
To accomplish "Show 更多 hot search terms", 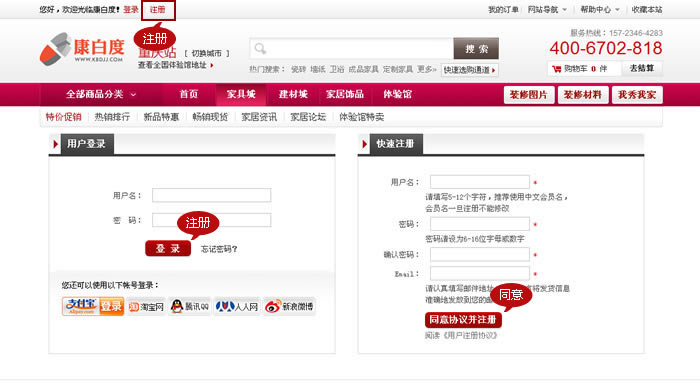I will (426, 69).
